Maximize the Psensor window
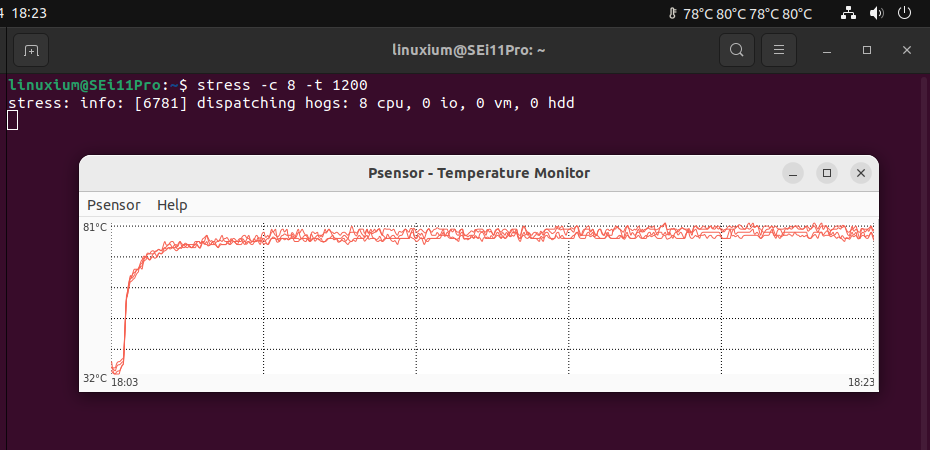 pyautogui.click(x=827, y=173)
